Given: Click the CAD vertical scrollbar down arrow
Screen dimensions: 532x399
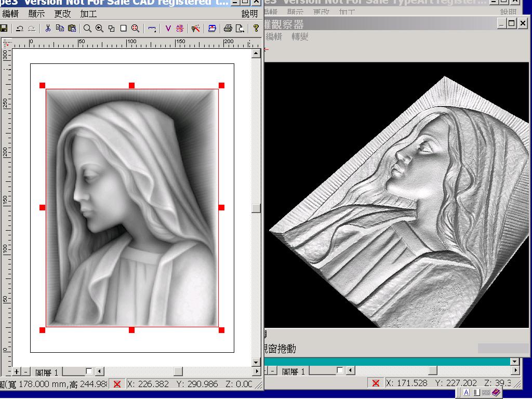Looking at the screenshot, I should tap(256, 362).
